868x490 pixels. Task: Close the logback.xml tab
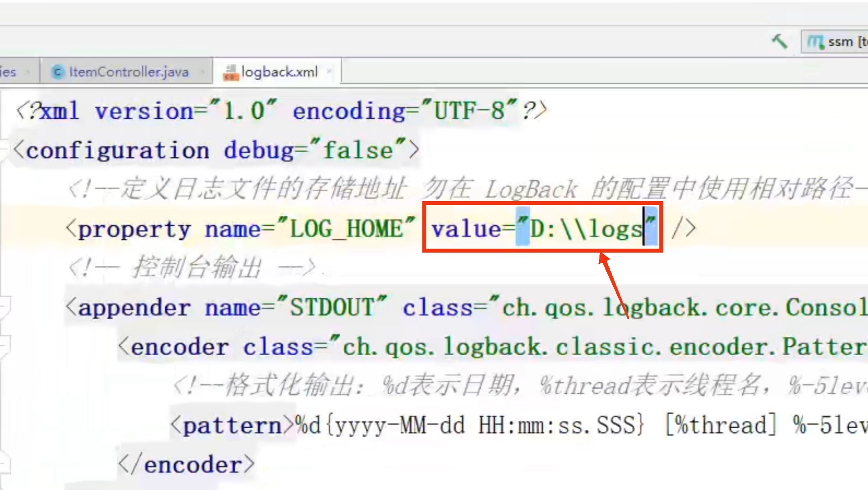[x=329, y=72]
